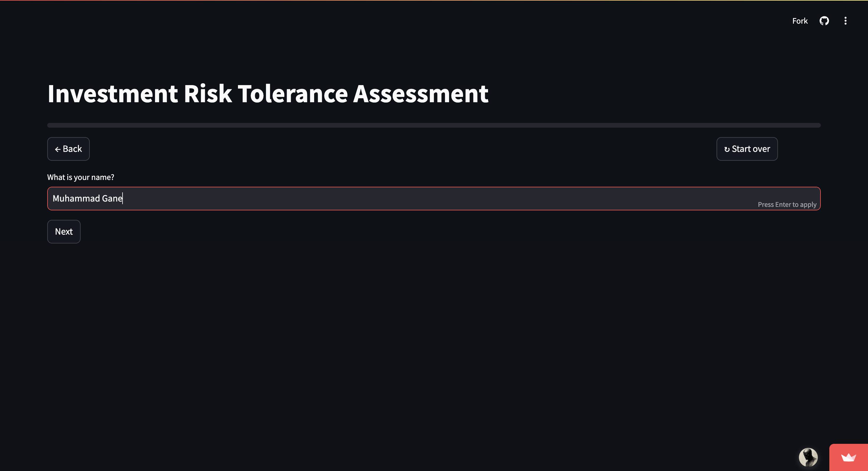Click the word "Tolerance" in the heading
The image size is (868, 471).
pyautogui.click(x=293, y=94)
